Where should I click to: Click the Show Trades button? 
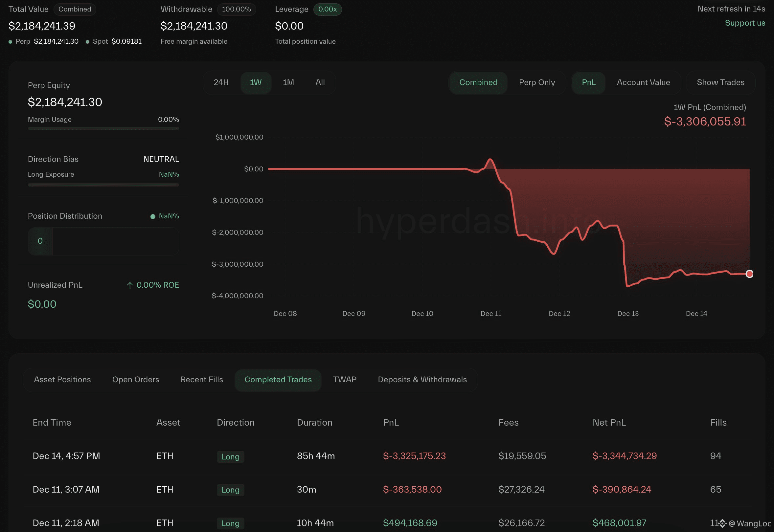[x=720, y=82]
